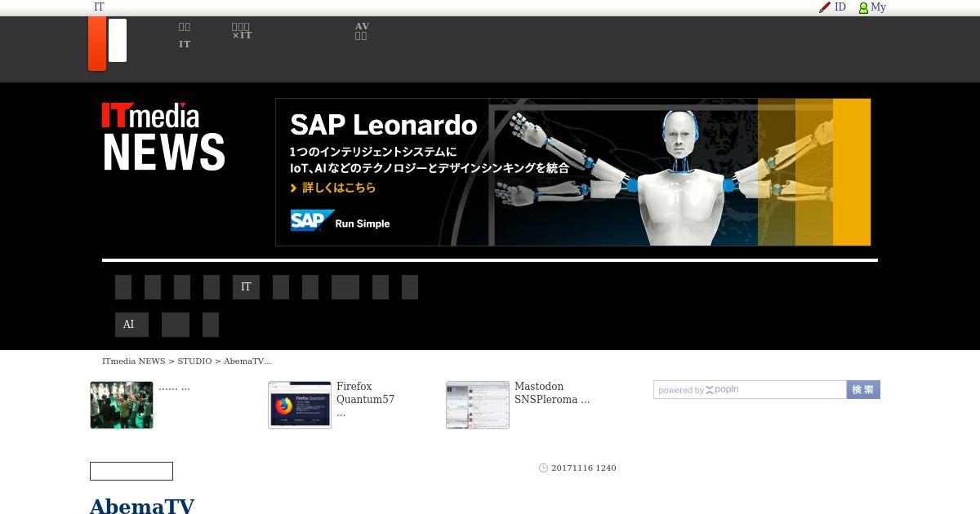Click the ITmedia NEWS logo
Viewport: 980px width, 514px height.
point(163,136)
